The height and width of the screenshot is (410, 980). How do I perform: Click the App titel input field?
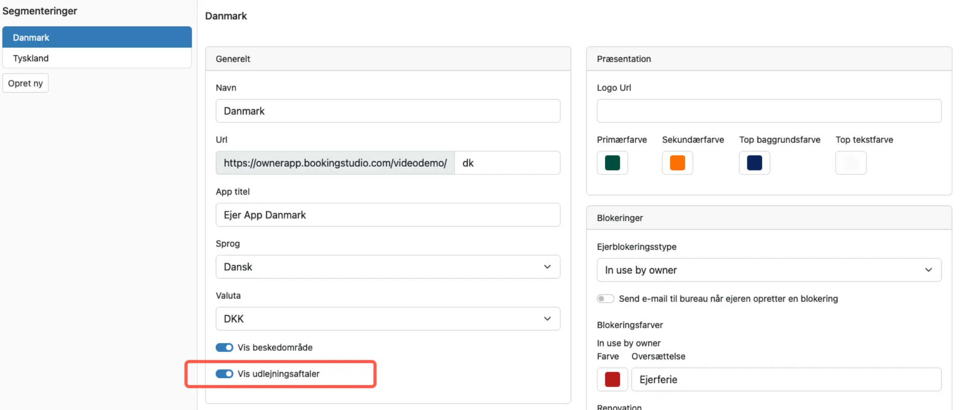tap(388, 215)
